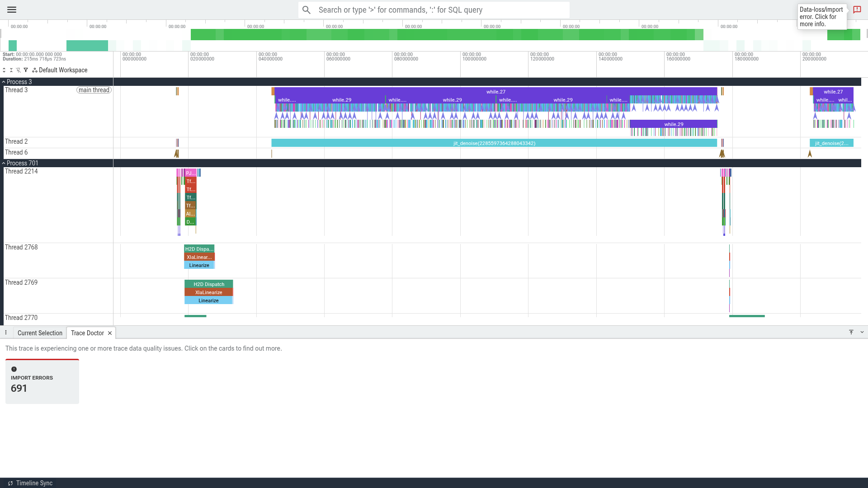The image size is (868, 488).
Task: Collapse the bottom drawer chevron
Action: click(862, 332)
